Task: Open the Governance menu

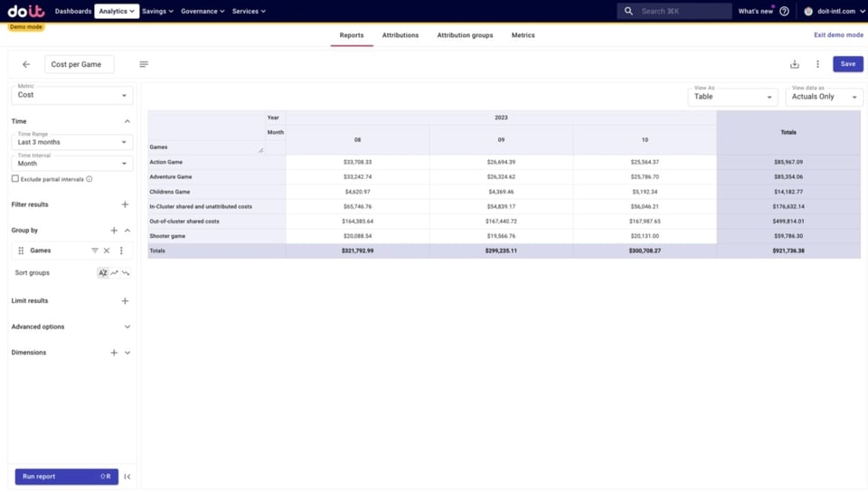Action: tap(203, 11)
